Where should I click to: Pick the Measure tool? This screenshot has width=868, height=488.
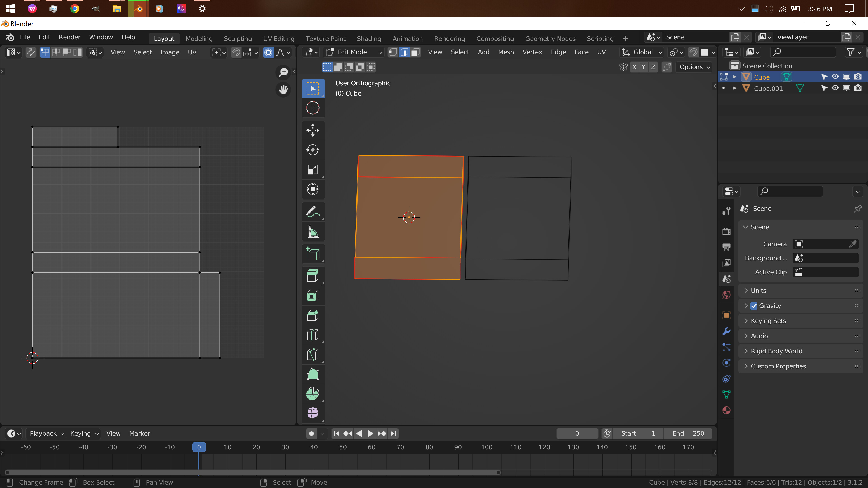tap(313, 232)
